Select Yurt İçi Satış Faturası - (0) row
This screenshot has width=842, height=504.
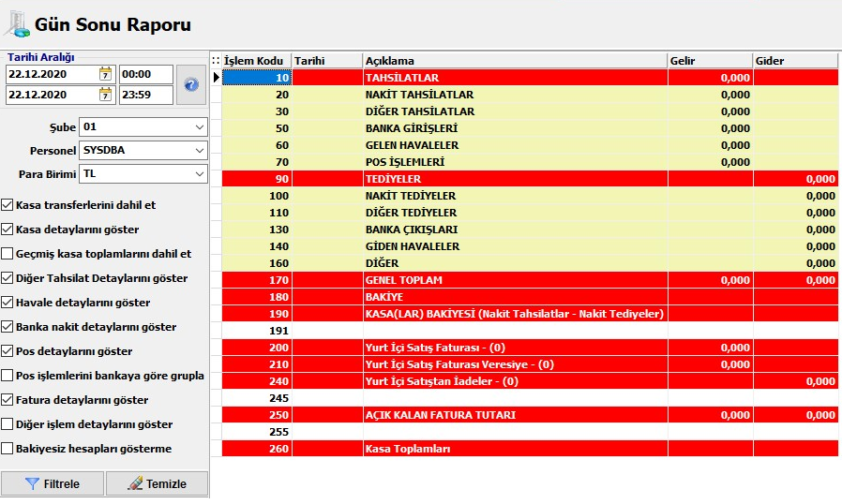pos(530,348)
